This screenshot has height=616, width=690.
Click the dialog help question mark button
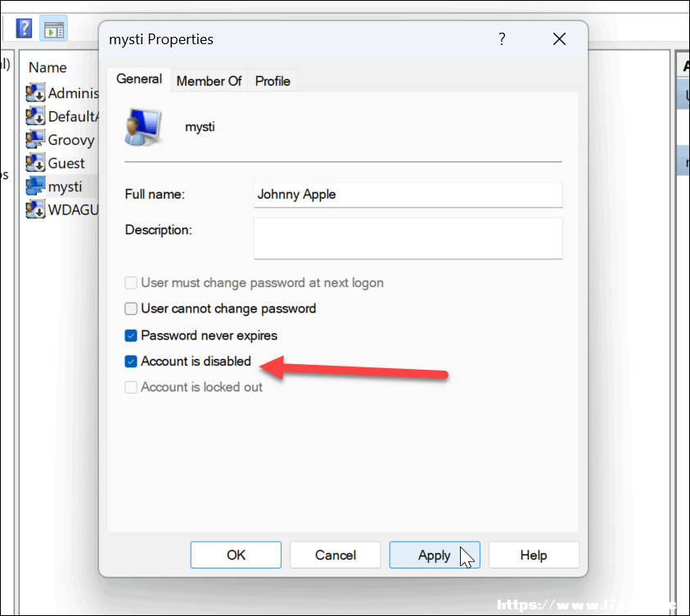point(502,39)
